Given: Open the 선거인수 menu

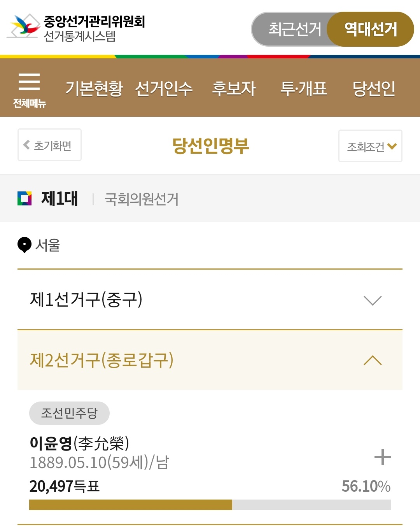Looking at the screenshot, I should tap(164, 89).
